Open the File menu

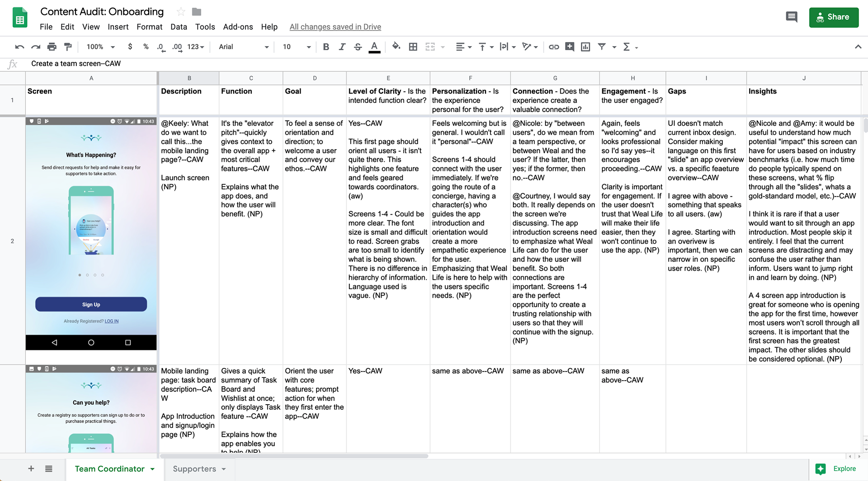click(x=46, y=27)
